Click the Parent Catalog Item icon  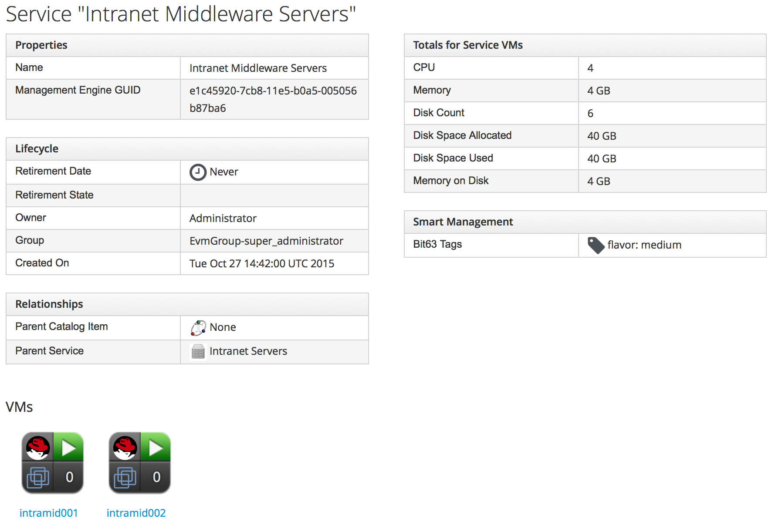(x=198, y=327)
